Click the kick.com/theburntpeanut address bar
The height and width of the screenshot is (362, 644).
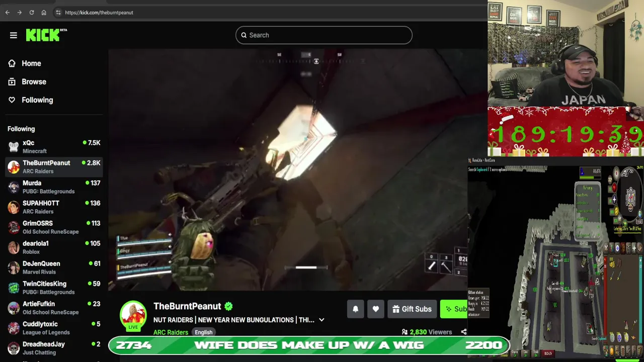(x=99, y=13)
